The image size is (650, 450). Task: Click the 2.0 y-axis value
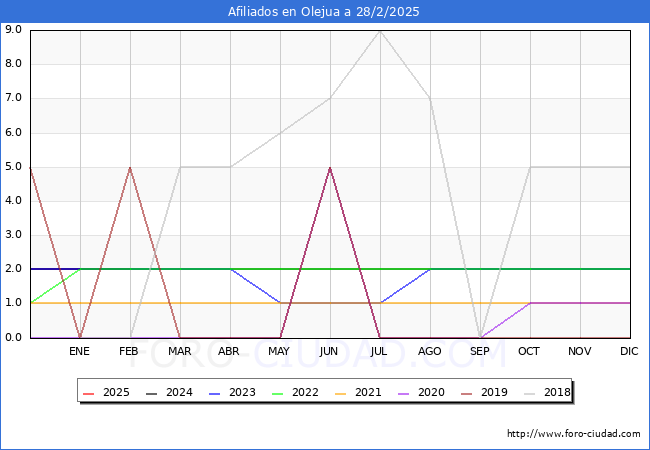click(x=14, y=269)
